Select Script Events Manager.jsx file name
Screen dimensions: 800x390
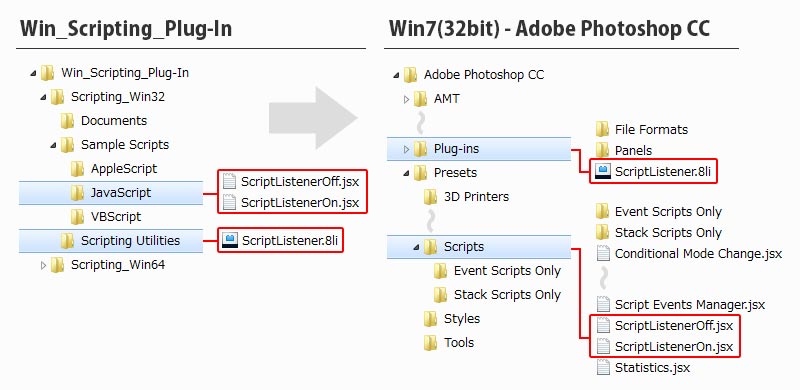pyautogui.click(x=690, y=305)
